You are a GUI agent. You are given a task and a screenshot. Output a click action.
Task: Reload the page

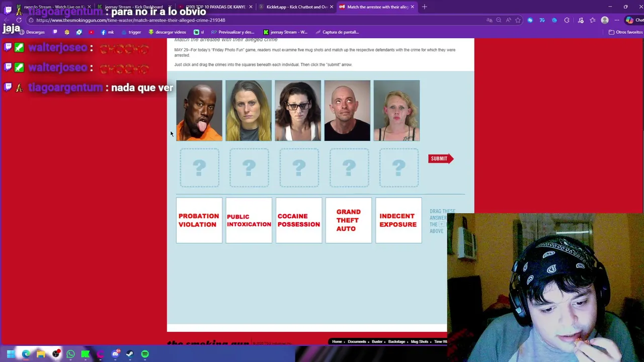19,20
